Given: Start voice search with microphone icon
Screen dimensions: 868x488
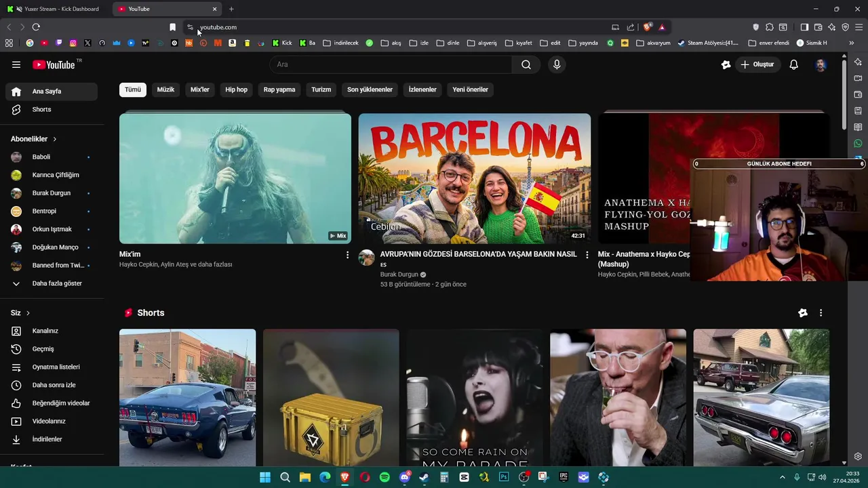Looking at the screenshot, I should click(557, 64).
